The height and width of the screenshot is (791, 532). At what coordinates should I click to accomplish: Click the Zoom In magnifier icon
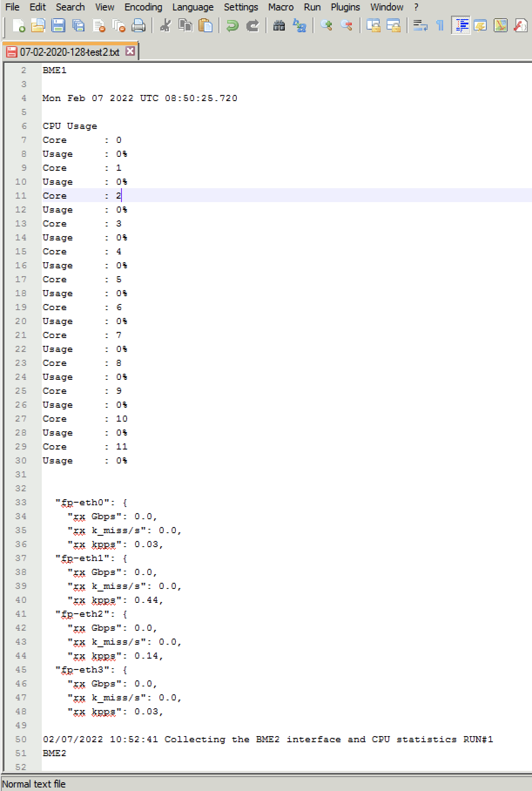[326, 26]
